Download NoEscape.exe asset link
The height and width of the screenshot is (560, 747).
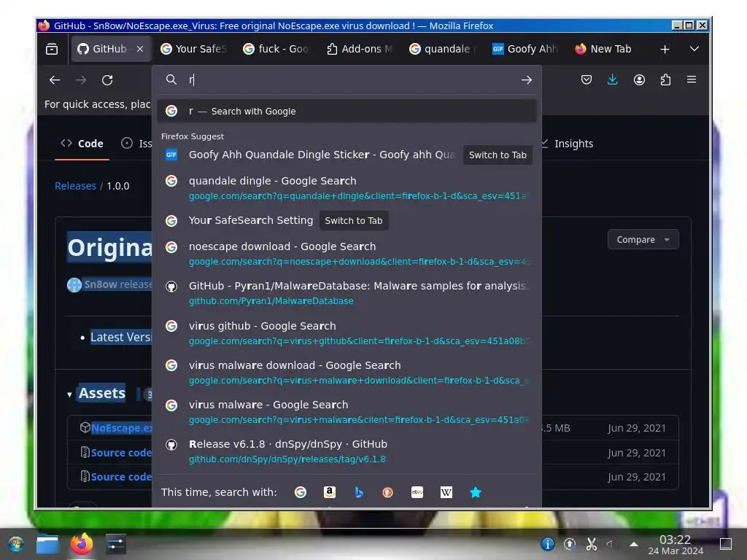tap(121, 428)
